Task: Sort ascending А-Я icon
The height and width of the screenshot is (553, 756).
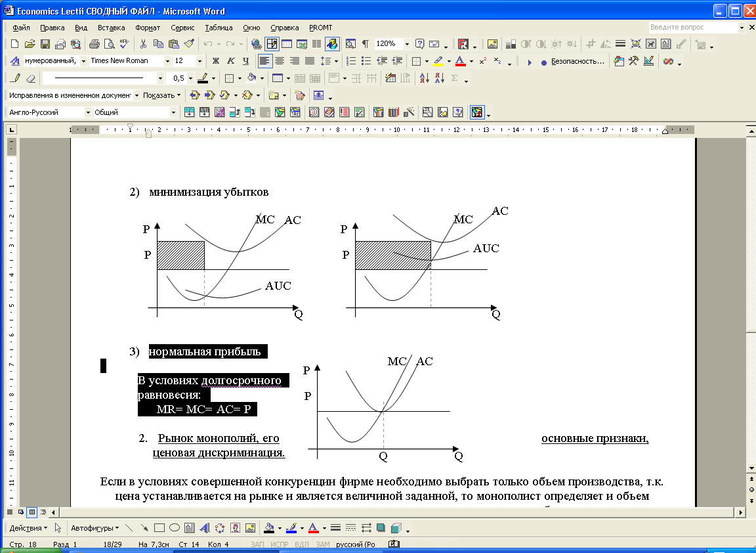Action: click(425, 78)
